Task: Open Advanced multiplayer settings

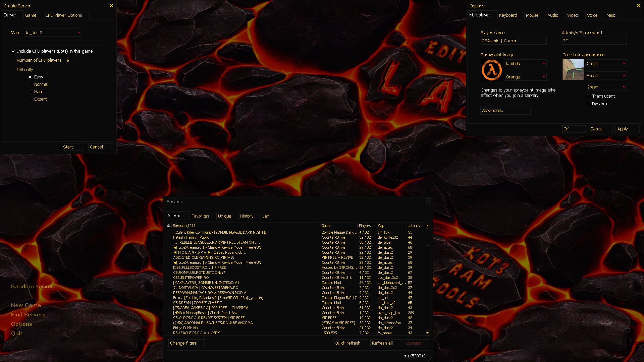Action: (x=505, y=111)
